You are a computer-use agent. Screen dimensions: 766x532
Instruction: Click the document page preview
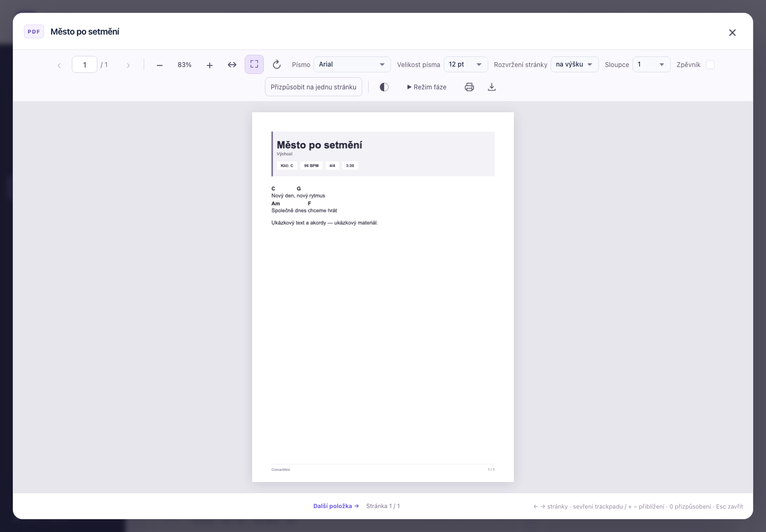(x=383, y=297)
